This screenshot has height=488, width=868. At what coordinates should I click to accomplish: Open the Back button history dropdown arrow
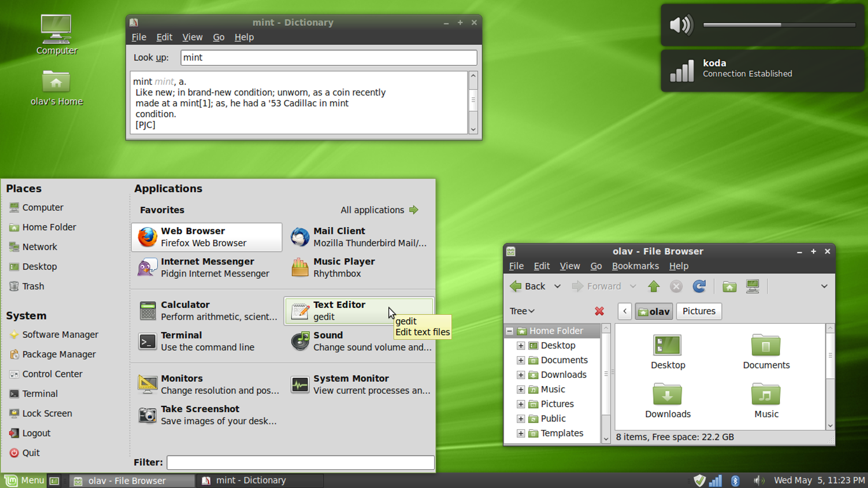(557, 286)
